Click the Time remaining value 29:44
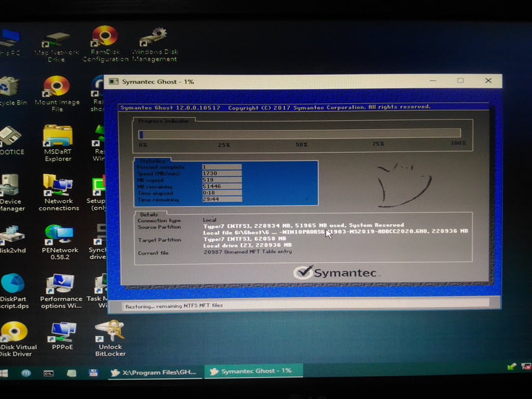 (x=222, y=199)
